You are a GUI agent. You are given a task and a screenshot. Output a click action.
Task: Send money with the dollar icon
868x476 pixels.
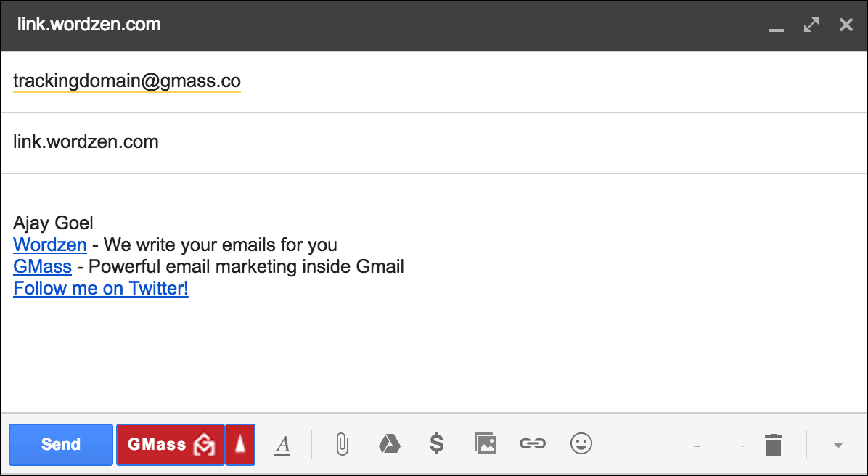[x=437, y=444]
